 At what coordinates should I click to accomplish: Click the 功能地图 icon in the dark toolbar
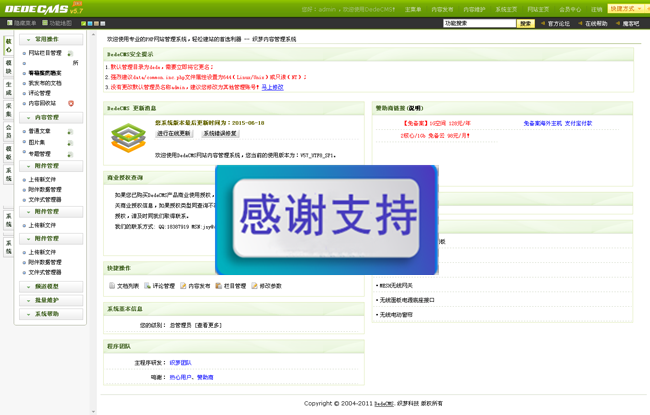[45, 23]
